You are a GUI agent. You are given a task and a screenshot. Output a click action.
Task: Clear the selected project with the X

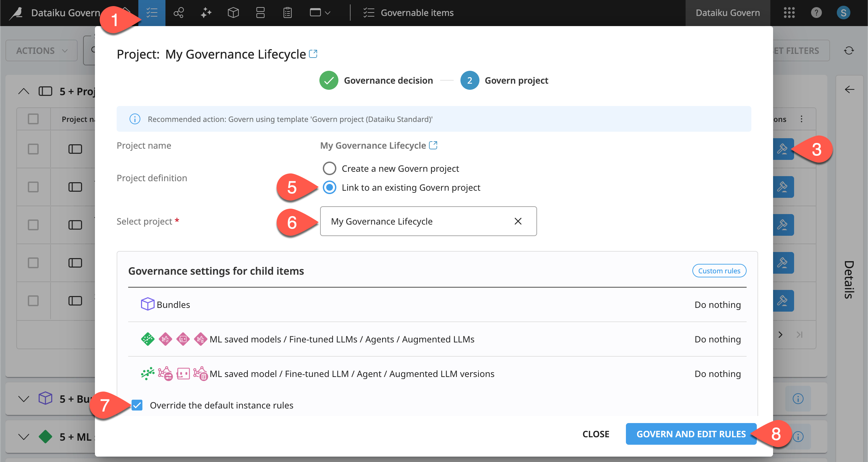518,221
